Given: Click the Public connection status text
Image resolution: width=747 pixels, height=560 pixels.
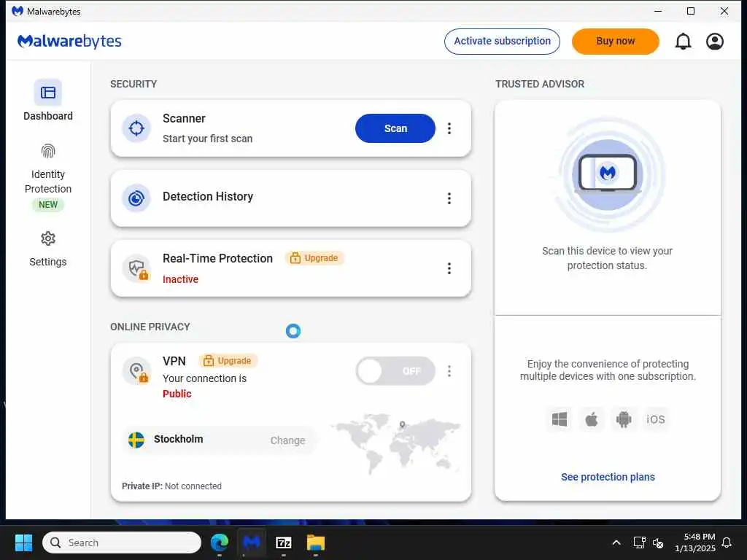Looking at the screenshot, I should 177,394.
